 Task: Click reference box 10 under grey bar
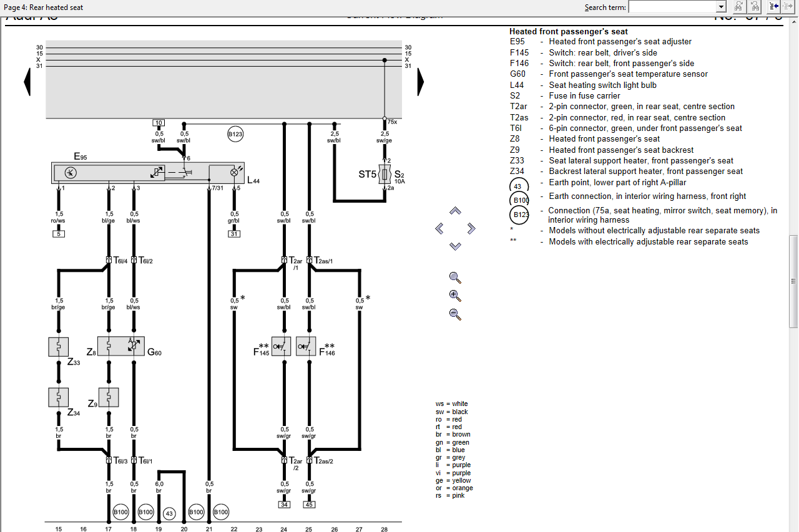(x=159, y=123)
